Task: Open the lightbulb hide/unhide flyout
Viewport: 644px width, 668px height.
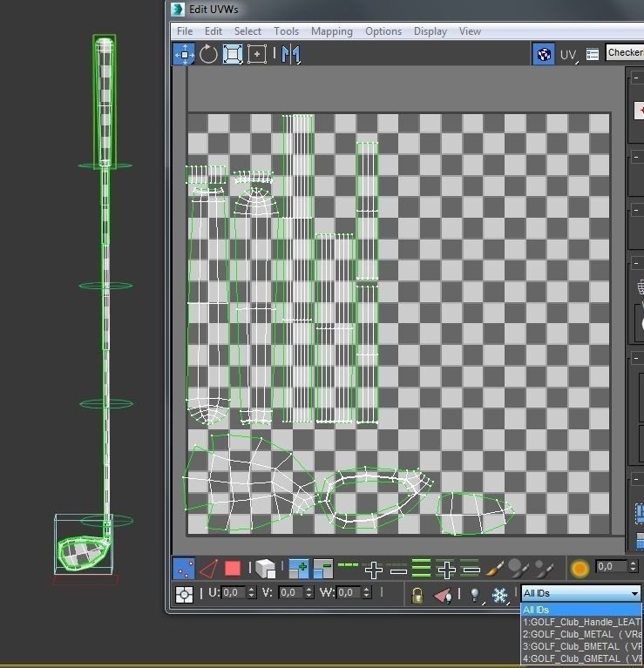Action: (475, 595)
